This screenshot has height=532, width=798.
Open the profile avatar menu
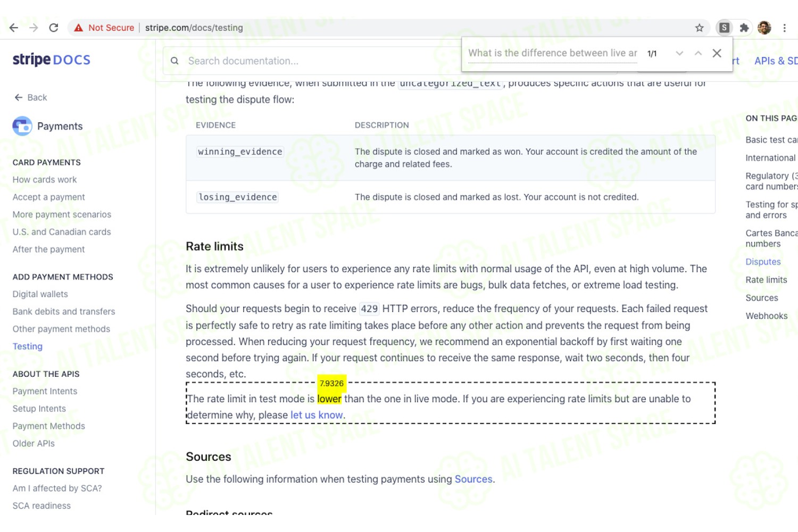764,28
